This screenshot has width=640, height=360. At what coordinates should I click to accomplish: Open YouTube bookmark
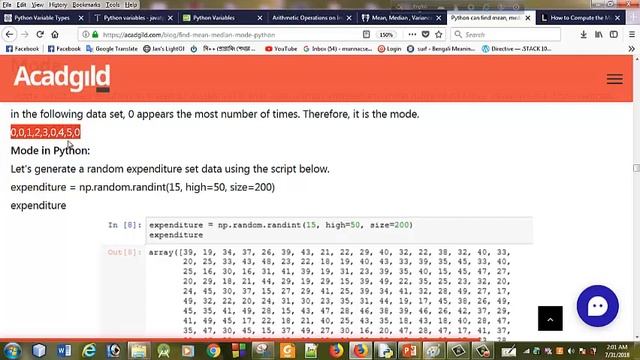pos(281,49)
